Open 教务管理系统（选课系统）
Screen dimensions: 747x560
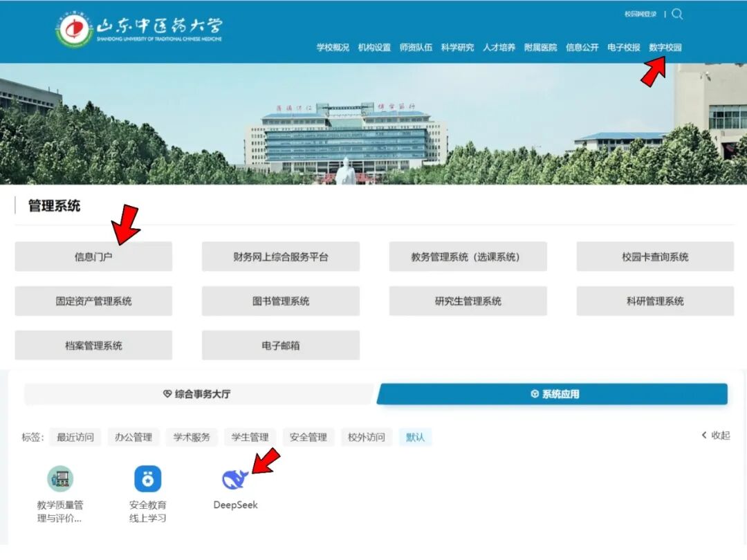tap(468, 256)
